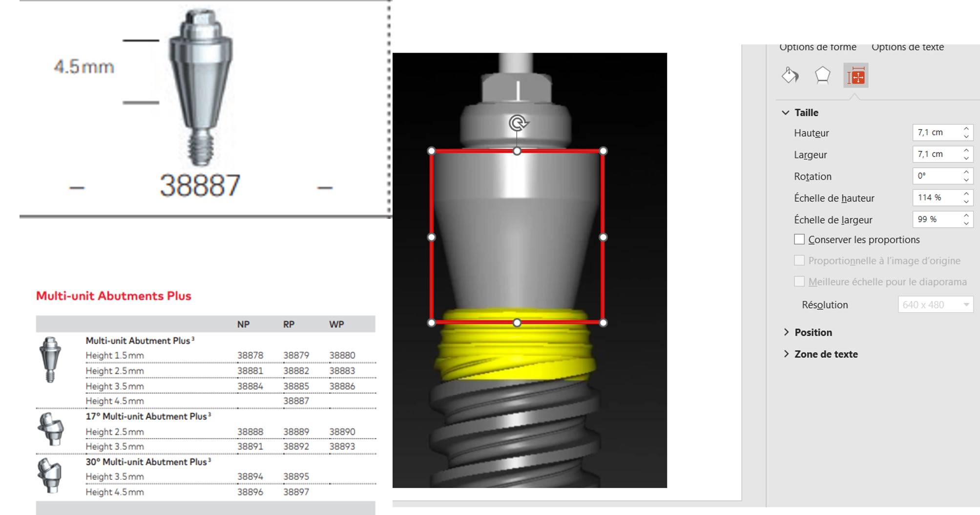This screenshot has width=980, height=515.
Task: Open the Effects pentagon icon
Action: click(x=822, y=76)
